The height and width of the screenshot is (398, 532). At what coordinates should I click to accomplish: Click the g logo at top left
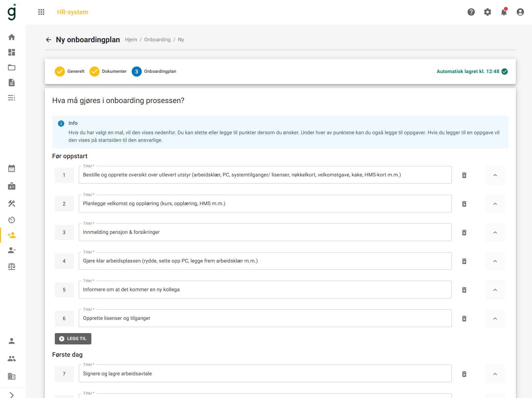[12, 12]
